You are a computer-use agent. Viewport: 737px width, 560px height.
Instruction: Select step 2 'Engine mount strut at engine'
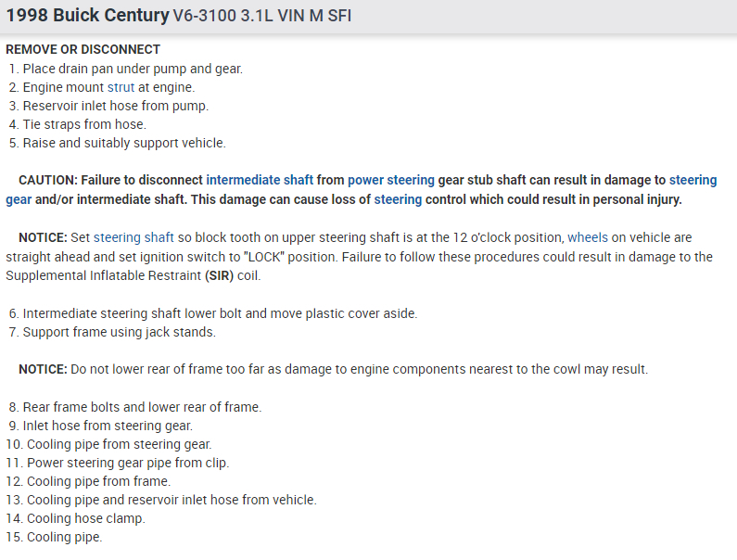(x=108, y=87)
